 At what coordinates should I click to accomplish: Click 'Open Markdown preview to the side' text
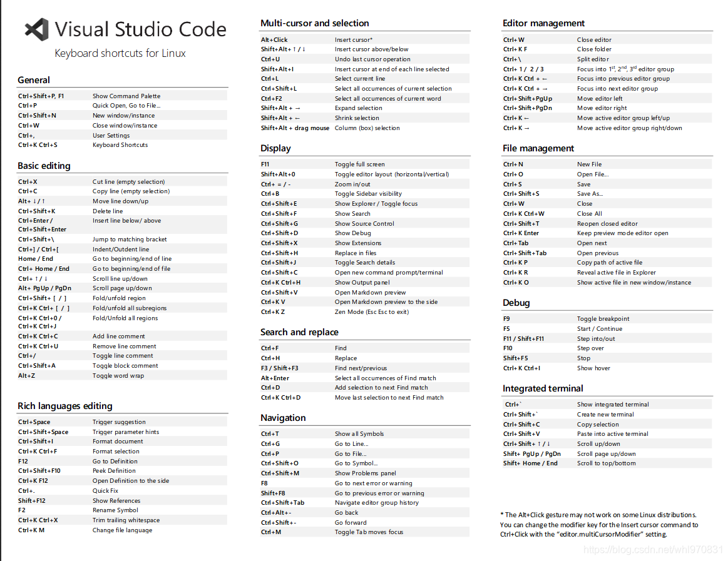[x=386, y=302]
